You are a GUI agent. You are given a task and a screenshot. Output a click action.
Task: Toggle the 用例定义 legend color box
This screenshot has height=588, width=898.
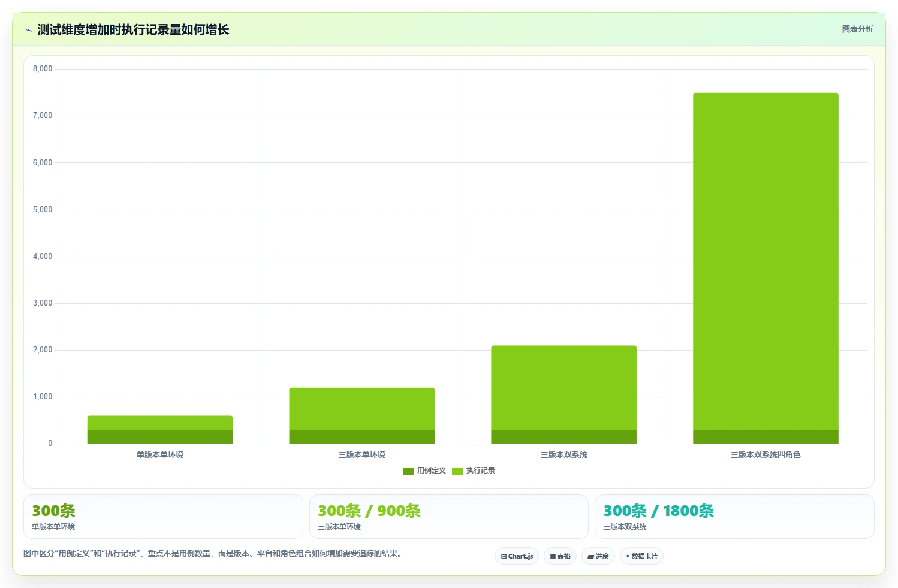pos(408,471)
